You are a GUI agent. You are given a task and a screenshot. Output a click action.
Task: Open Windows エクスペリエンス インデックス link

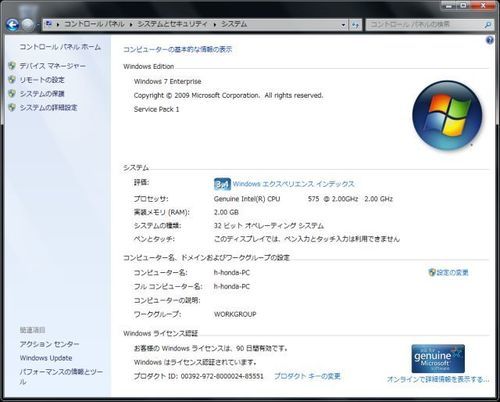tap(293, 184)
